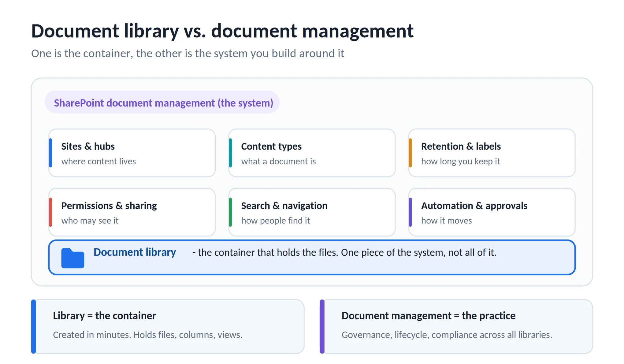
Task: Click 'Created in minutes. Holds files' text
Action: coord(148,335)
